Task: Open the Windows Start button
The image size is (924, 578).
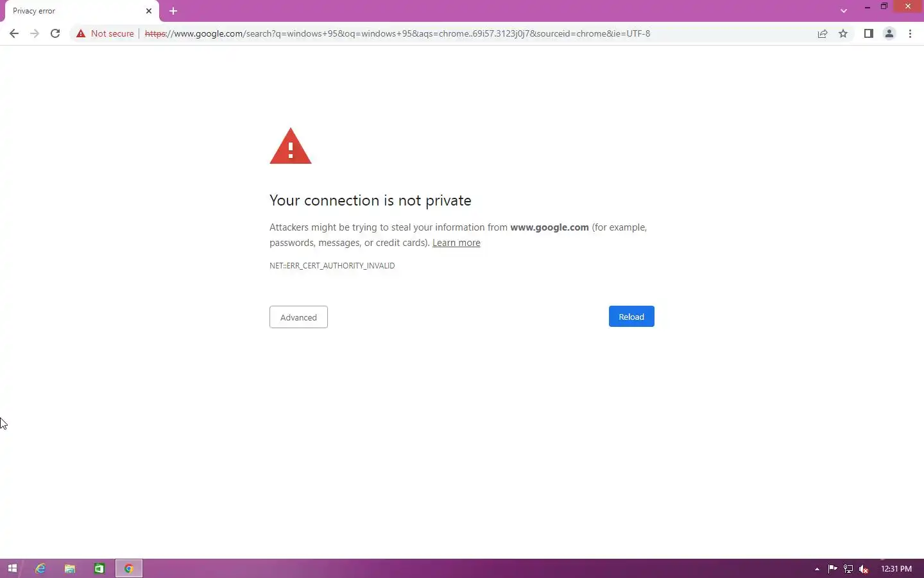Action: [12, 568]
